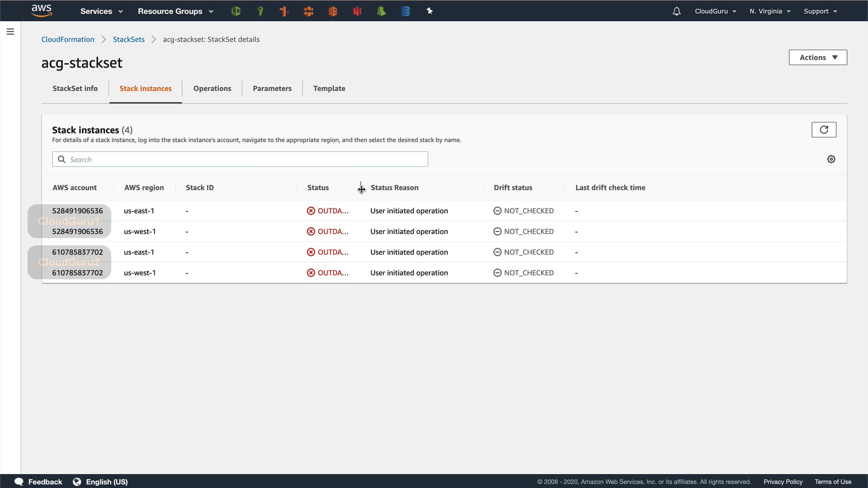Click the Feedback button in footer
This screenshot has height=488, width=868.
coord(39,482)
